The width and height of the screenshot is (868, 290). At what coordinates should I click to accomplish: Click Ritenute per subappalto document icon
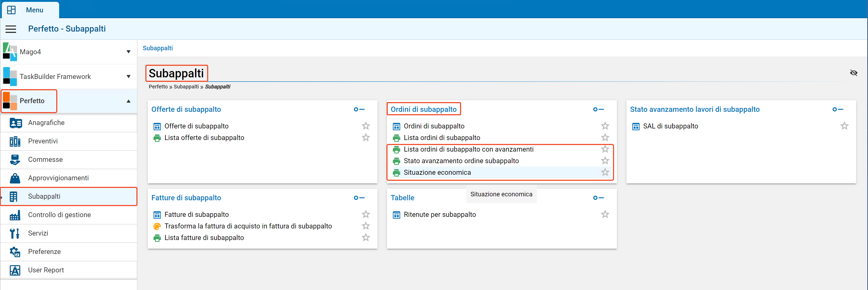(397, 215)
